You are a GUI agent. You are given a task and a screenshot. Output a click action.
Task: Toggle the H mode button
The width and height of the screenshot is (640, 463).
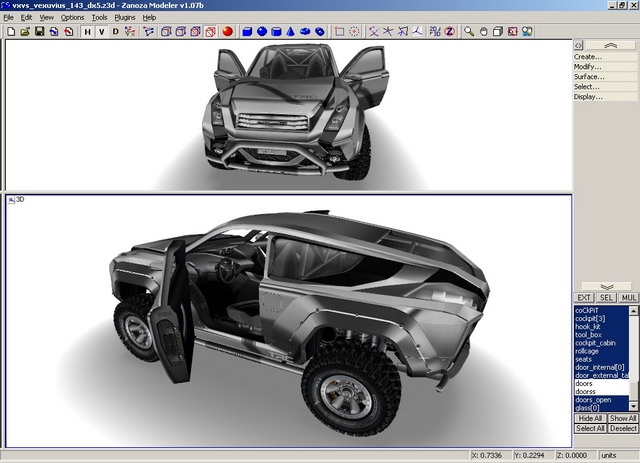click(x=87, y=31)
